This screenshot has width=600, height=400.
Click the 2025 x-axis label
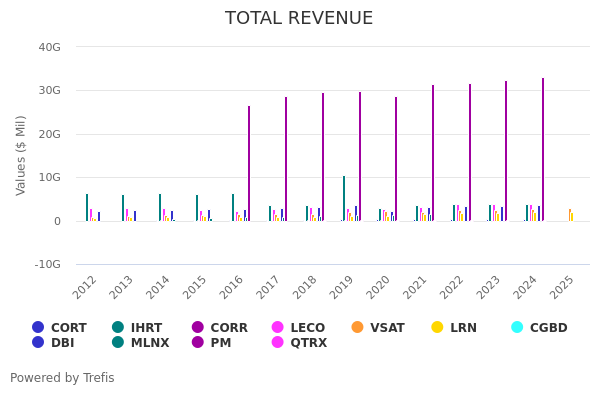point(565,286)
